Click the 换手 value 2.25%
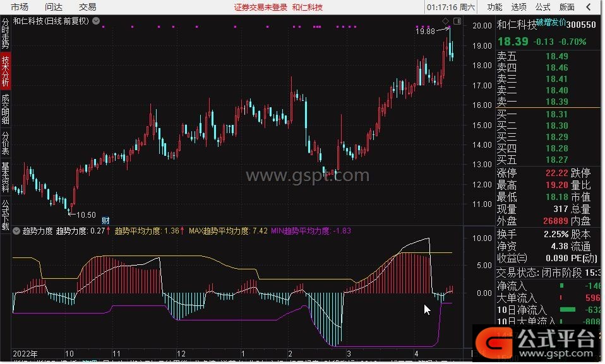This screenshot has height=364, width=605. pyautogui.click(x=556, y=235)
